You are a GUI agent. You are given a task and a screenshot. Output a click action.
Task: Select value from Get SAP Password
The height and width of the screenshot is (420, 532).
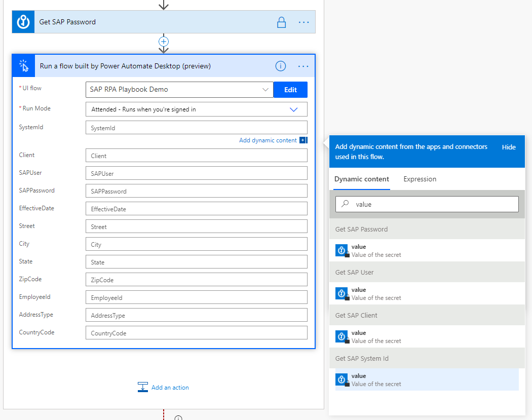[427, 250]
